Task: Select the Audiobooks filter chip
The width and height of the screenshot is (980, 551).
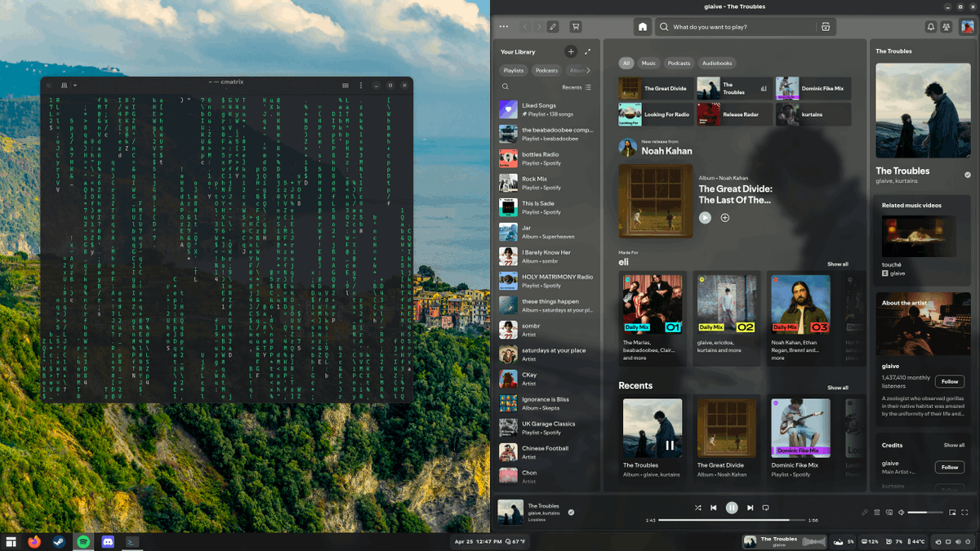Action: [717, 63]
